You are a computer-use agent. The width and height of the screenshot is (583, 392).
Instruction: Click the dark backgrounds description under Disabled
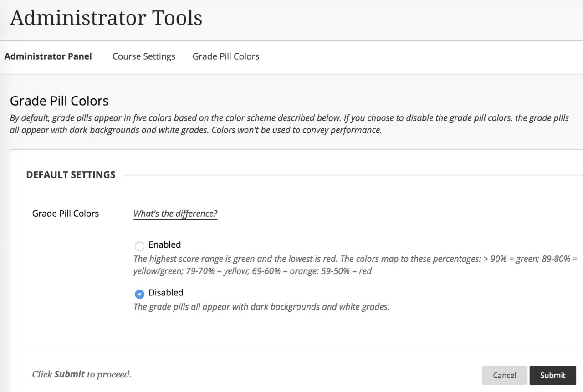(261, 307)
